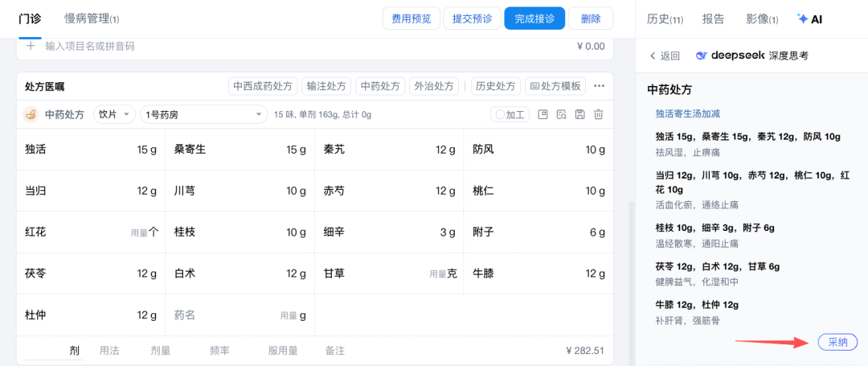The width and height of the screenshot is (868, 366).
Task: Open the 饮片 type dropdown
Action: [x=115, y=114]
